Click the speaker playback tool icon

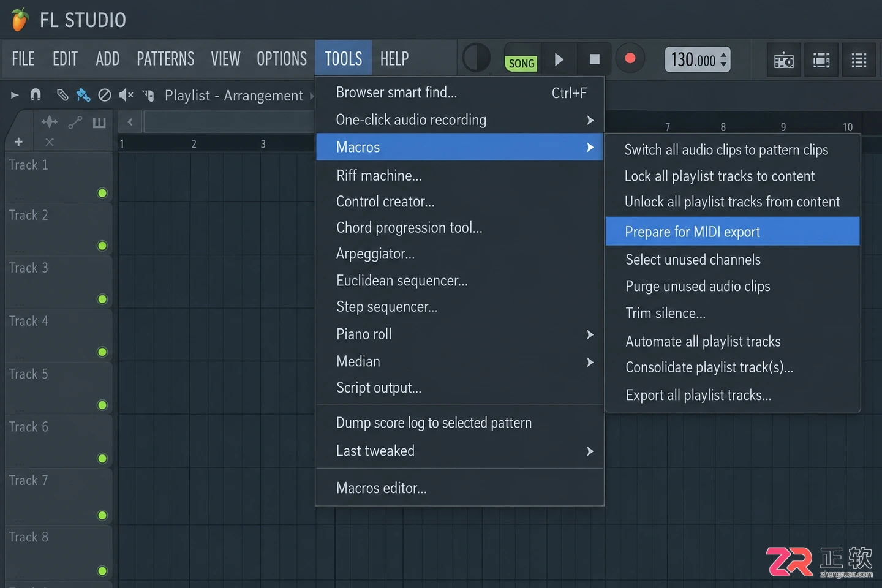click(x=148, y=95)
